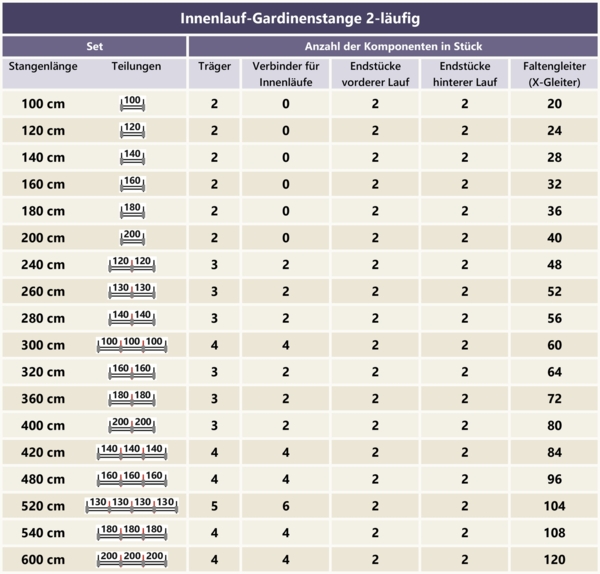Click the single 200 rod diagram
Screen dimensions: 600x574
(132, 237)
